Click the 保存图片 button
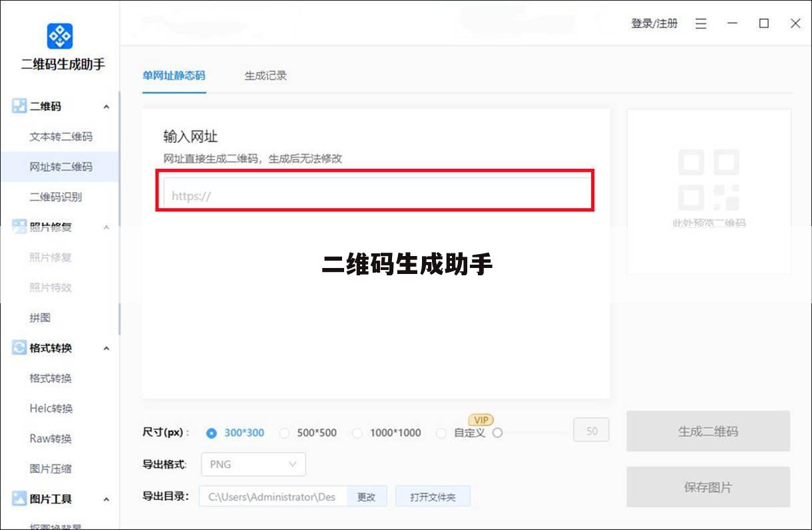The image size is (812, 530). (x=708, y=487)
